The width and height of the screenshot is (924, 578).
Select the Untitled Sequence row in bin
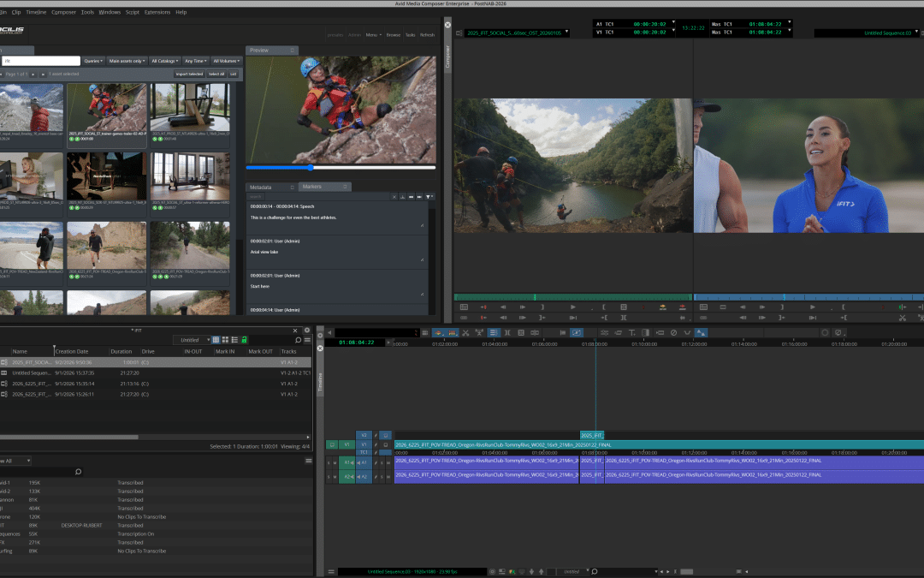coord(156,372)
